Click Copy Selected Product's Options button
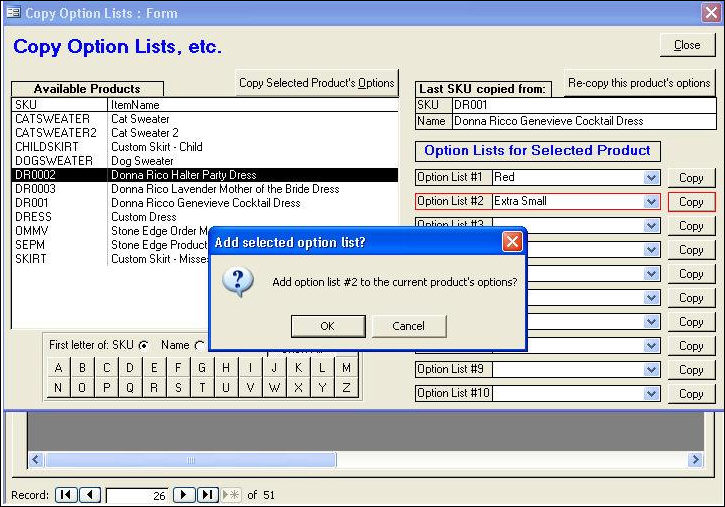The width and height of the screenshot is (725, 507). [317, 83]
